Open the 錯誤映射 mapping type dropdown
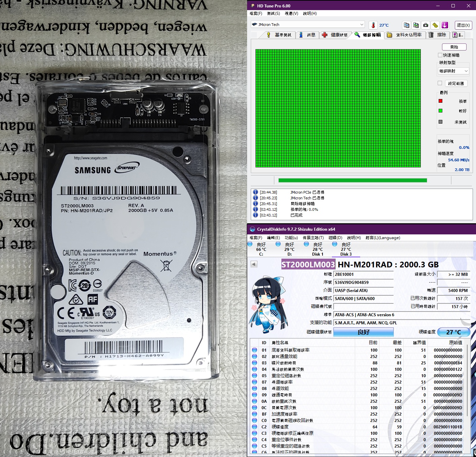Viewport: 476px width, 457px height. coord(453,71)
